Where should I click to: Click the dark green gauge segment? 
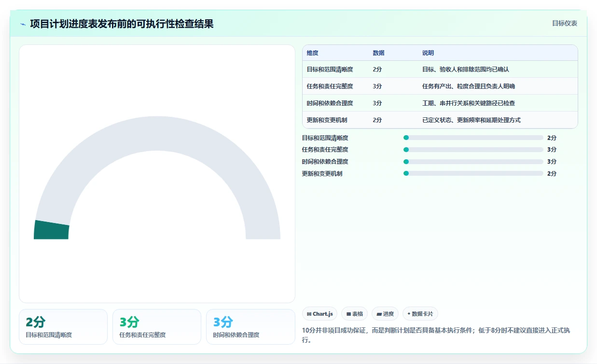click(x=51, y=230)
